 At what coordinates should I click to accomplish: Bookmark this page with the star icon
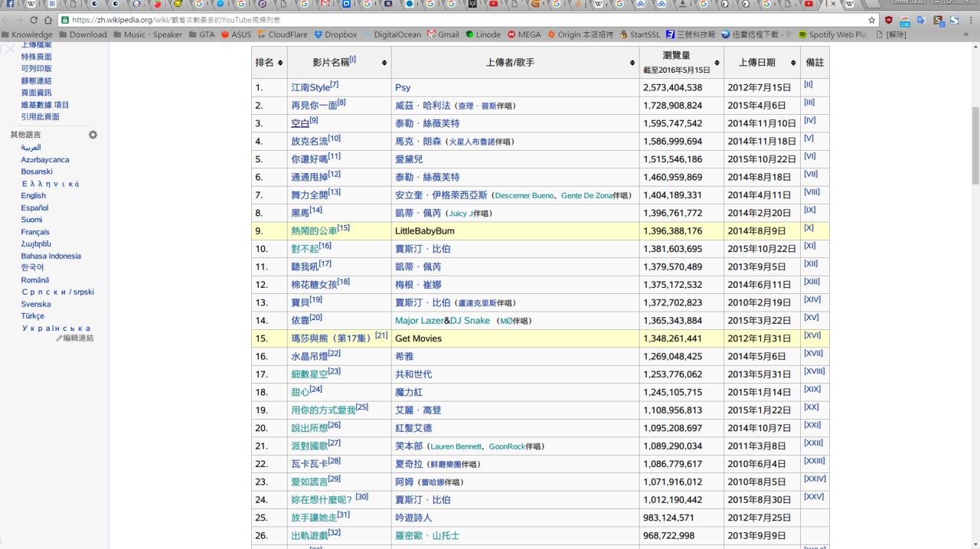pos(872,20)
